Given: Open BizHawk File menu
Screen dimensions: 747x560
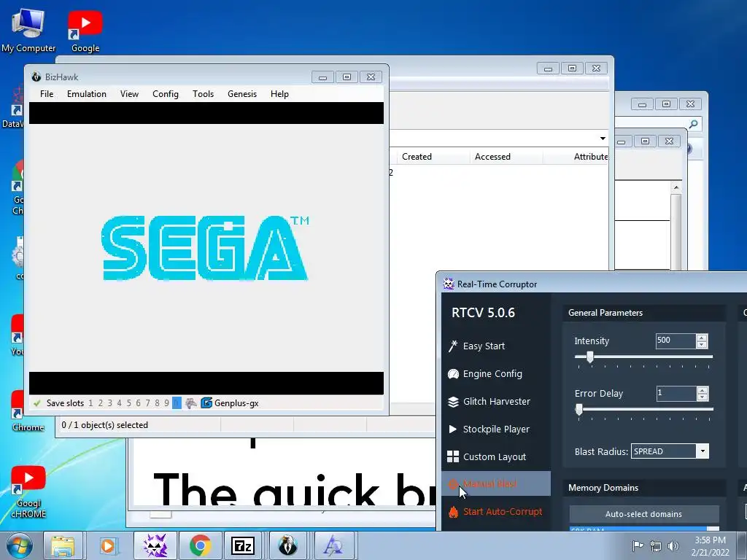Looking at the screenshot, I should pos(47,94).
